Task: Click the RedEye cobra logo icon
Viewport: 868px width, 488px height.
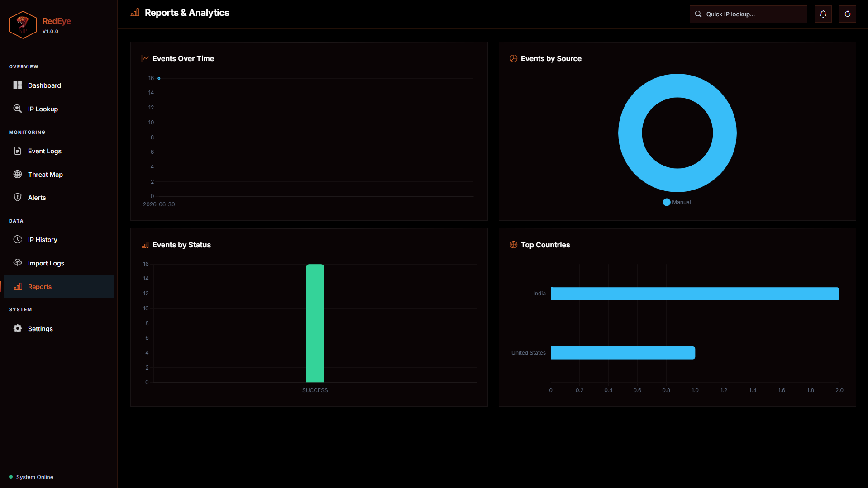Action: pos(23,25)
